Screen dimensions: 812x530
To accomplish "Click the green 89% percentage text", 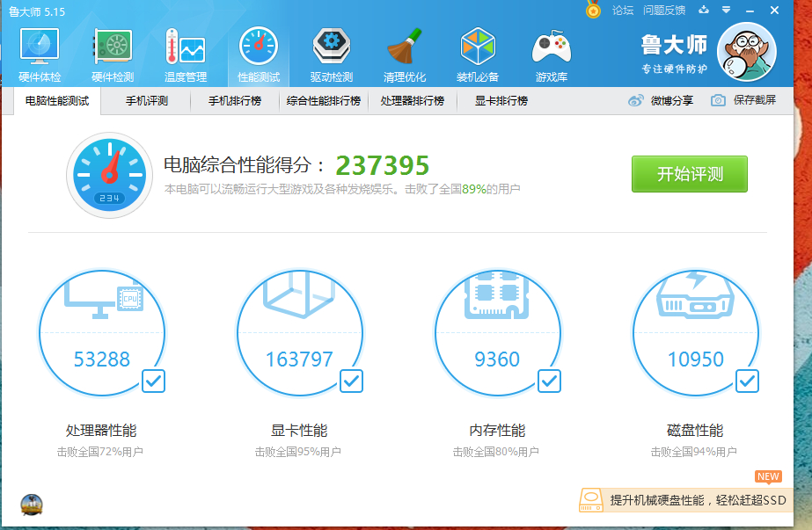I will pos(474,190).
